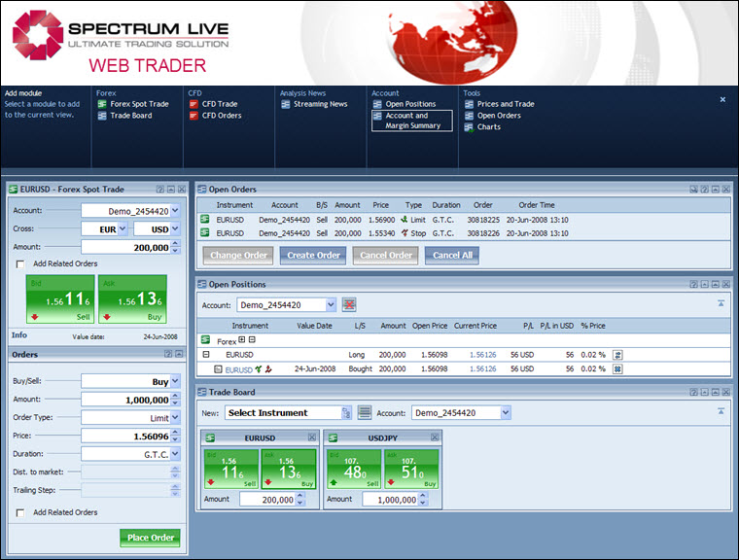Image resolution: width=739 pixels, height=560 pixels.
Task: Adjust the USDJPY amount stepper
Action: point(423,499)
